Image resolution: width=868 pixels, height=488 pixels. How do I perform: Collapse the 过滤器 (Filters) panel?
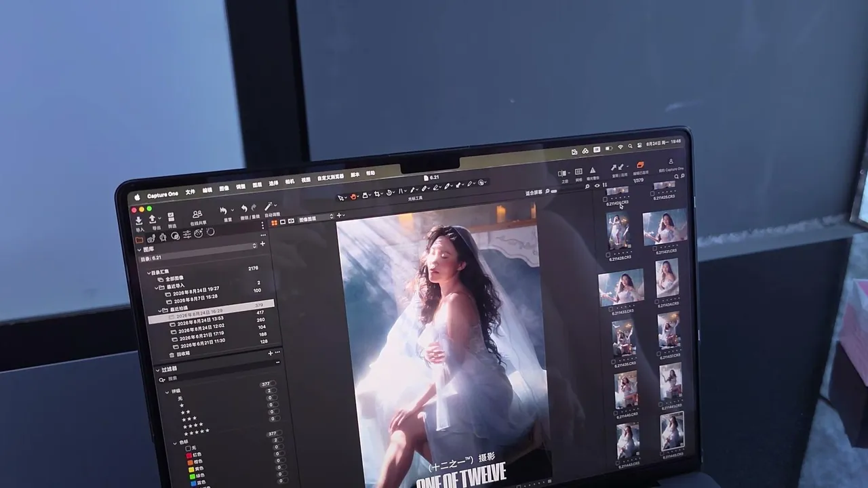(x=157, y=371)
